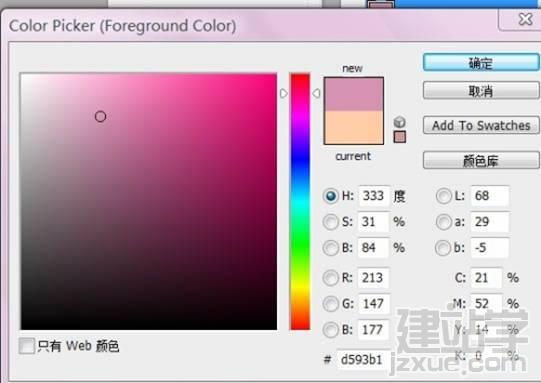This screenshot has height=383, width=541.
Task: Click the circular color selector in the field
Action: coord(100,117)
